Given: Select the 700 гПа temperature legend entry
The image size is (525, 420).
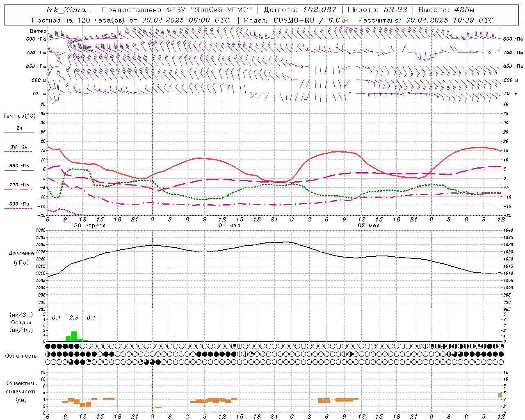Looking at the screenshot, I should pyautogui.click(x=19, y=185).
